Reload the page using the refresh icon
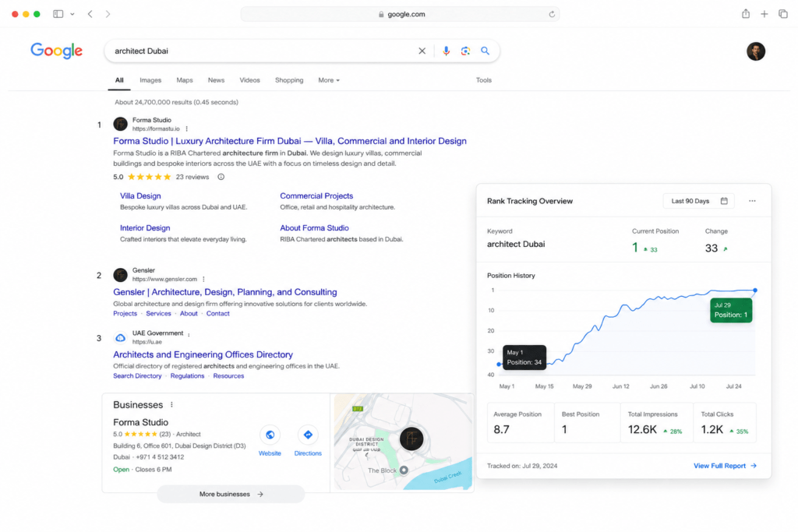 552,14
